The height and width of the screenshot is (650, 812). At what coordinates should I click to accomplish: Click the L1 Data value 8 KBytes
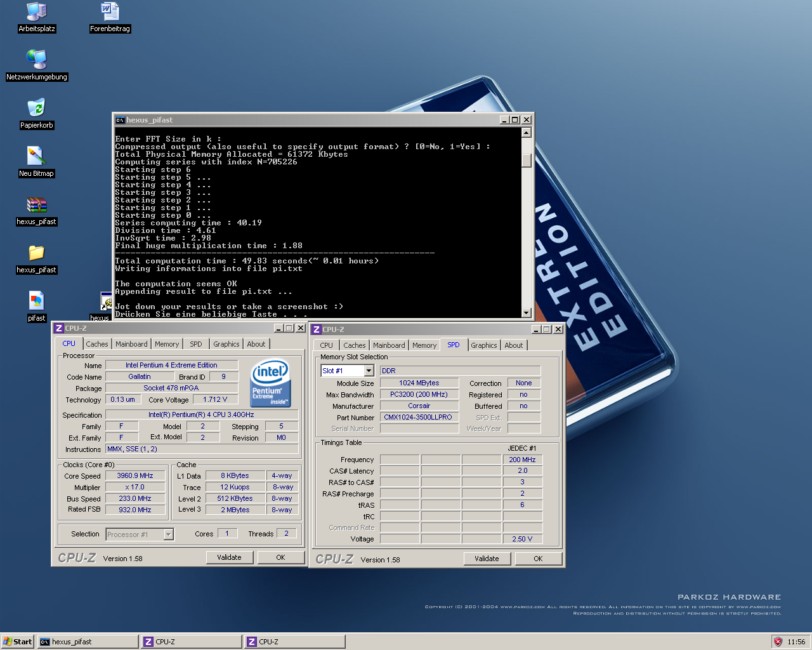(x=235, y=475)
